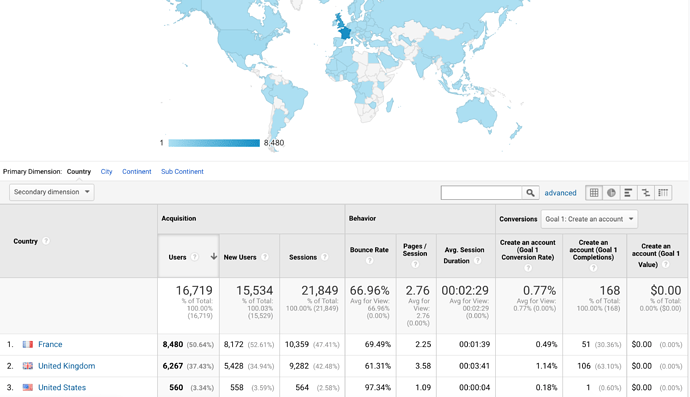Click the Users column help icon
Image resolution: width=690 pixels, height=397 pixels.
(195, 257)
